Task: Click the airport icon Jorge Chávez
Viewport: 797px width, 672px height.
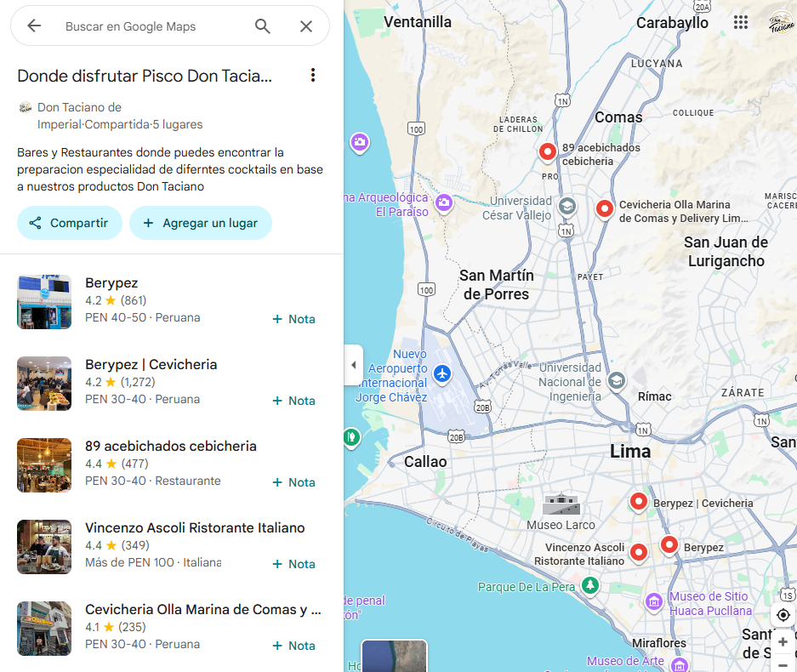Action: 442,373
